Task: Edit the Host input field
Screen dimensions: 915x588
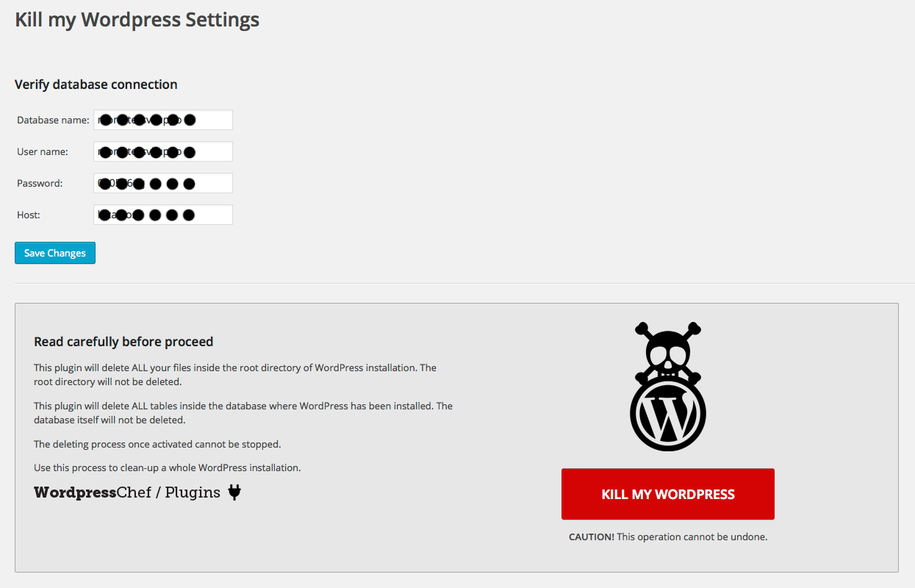Action: [x=163, y=215]
